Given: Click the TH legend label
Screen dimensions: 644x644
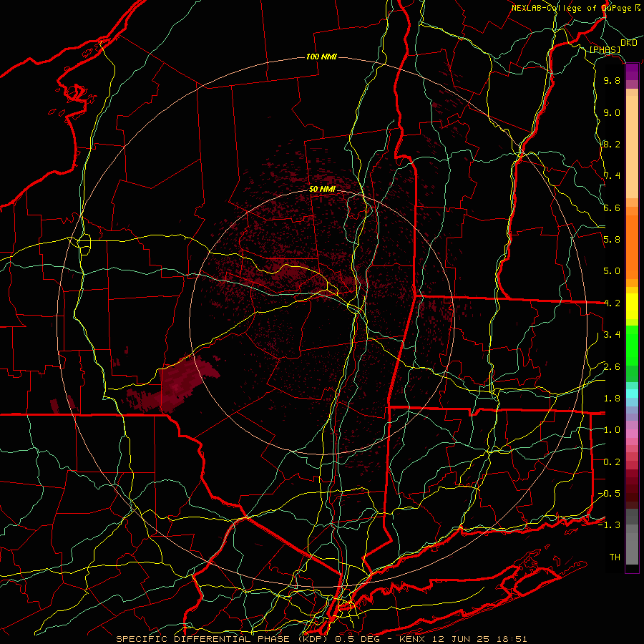Looking at the screenshot, I should click(615, 557).
